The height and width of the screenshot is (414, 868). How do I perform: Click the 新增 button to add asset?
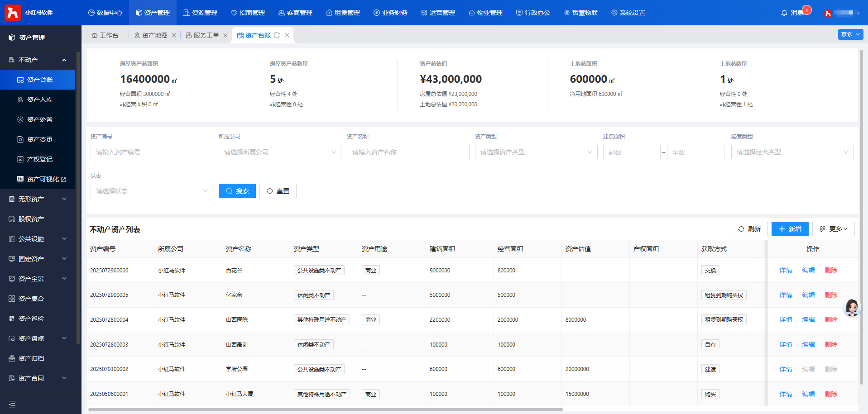coord(790,229)
